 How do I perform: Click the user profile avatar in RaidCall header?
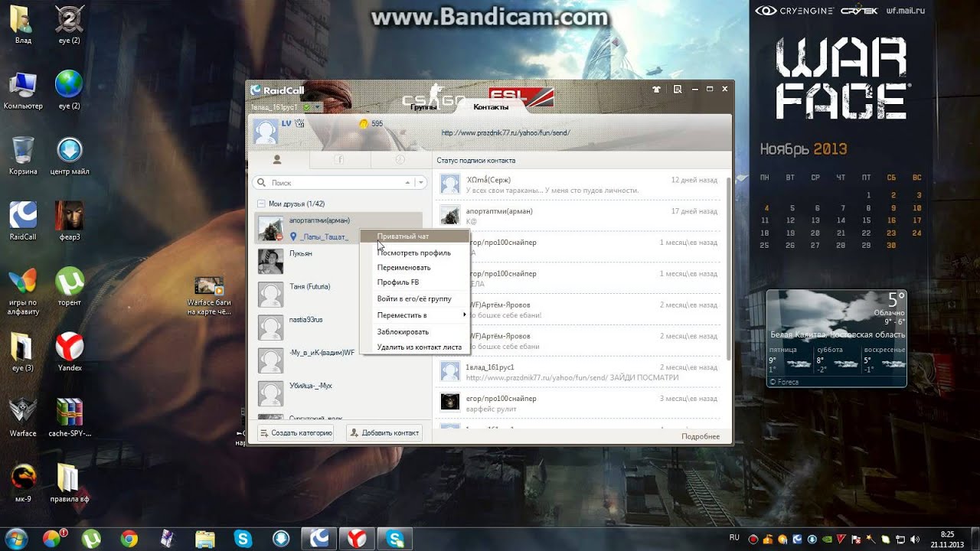click(x=266, y=132)
